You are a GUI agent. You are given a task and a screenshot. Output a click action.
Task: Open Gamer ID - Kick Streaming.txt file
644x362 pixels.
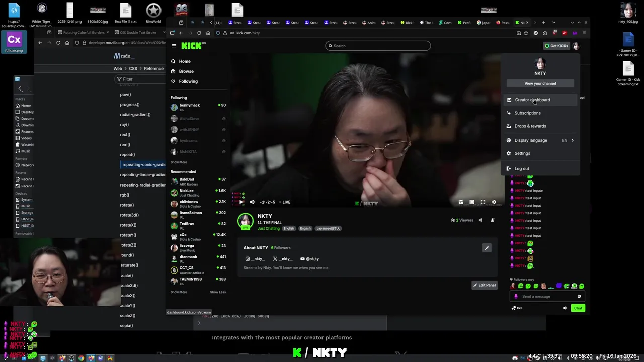point(628,74)
